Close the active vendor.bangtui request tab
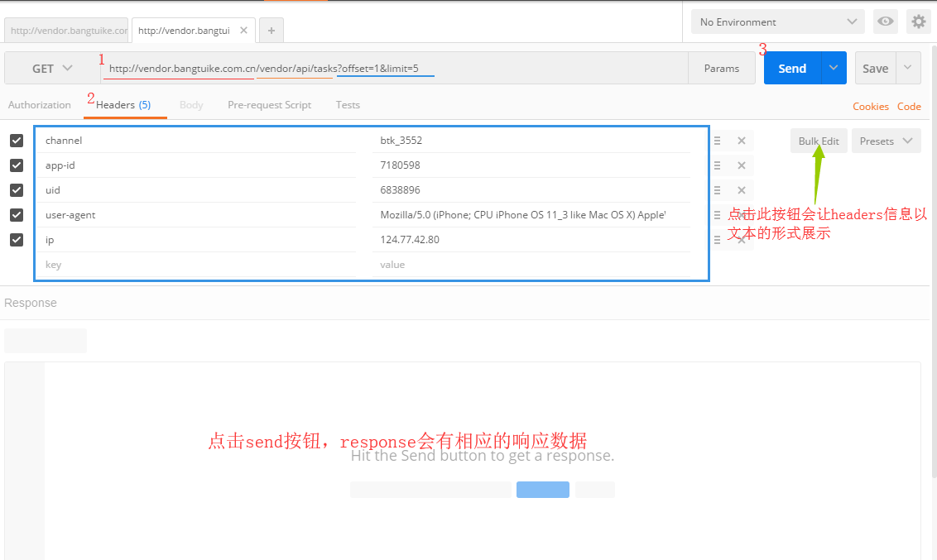The image size is (937, 560). pyautogui.click(x=244, y=30)
